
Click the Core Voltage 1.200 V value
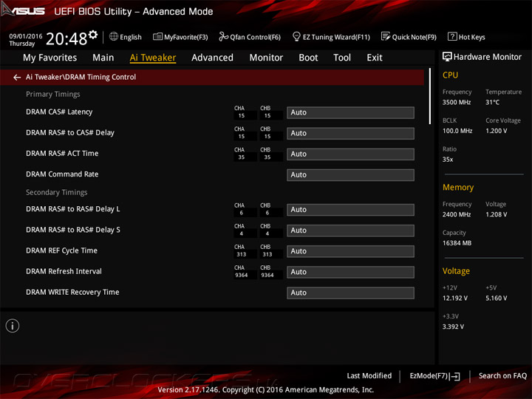[496, 131]
